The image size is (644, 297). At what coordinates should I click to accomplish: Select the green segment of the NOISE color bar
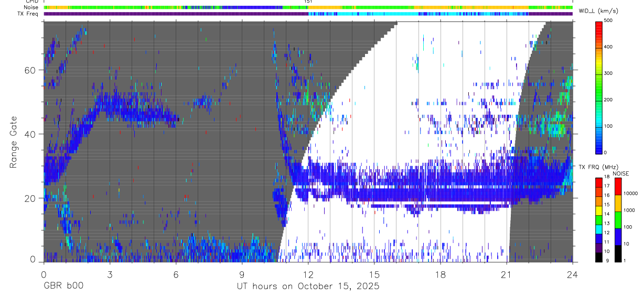[618, 219]
